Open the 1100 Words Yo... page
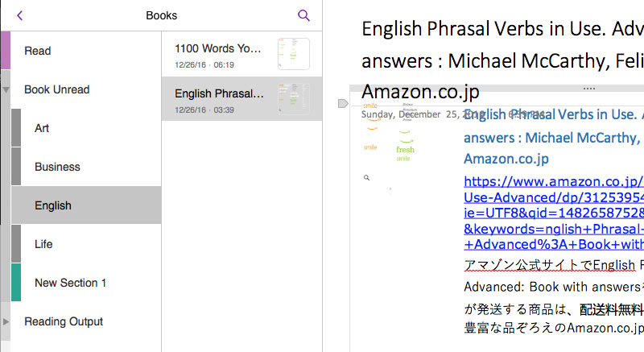The width and height of the screenshot is (644, 352). tap(242, 54)
